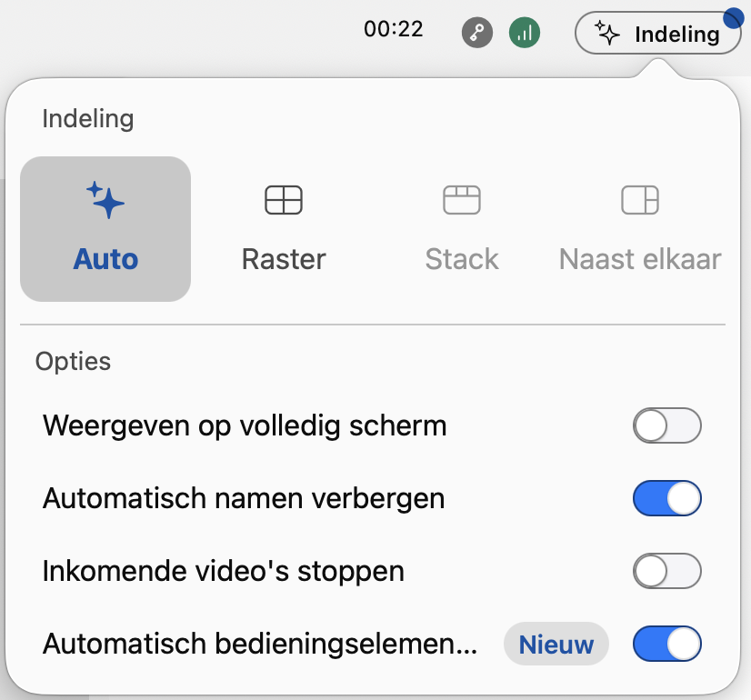Click the Nieuw badge
Image resolution: width=751 pixels, height=700 pixels.
(x=556, y=644)
